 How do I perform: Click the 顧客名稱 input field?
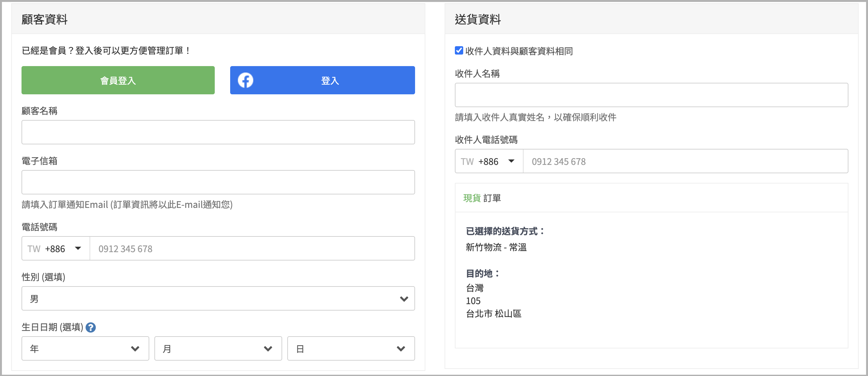click(218, 132)
